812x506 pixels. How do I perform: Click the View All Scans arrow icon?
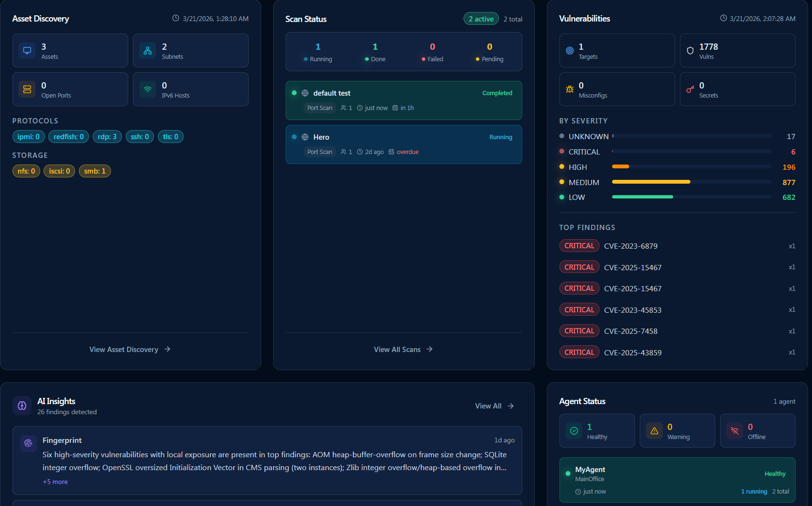click(x=429, y=349)
